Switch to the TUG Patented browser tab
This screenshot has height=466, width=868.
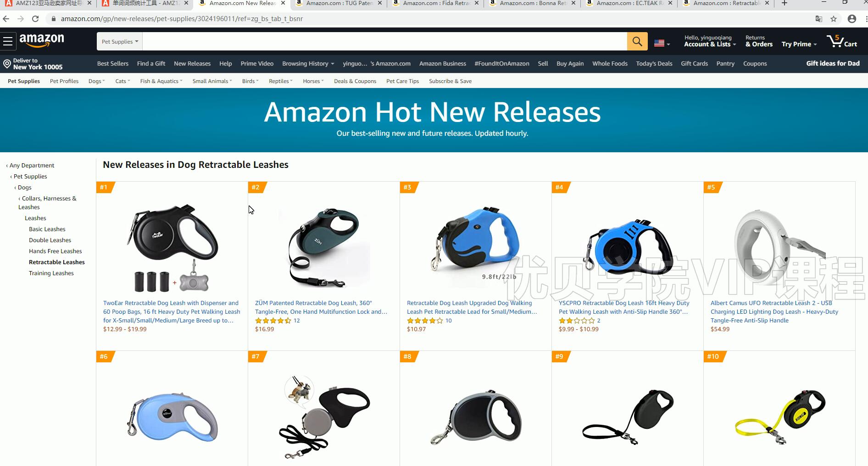point(339,3)
